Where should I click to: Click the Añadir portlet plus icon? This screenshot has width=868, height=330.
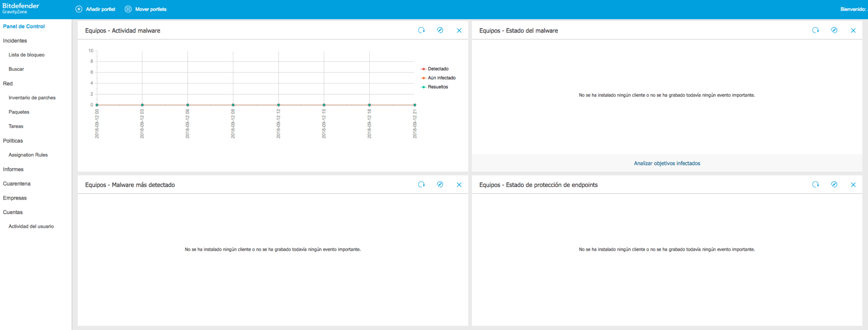(79, 9)
